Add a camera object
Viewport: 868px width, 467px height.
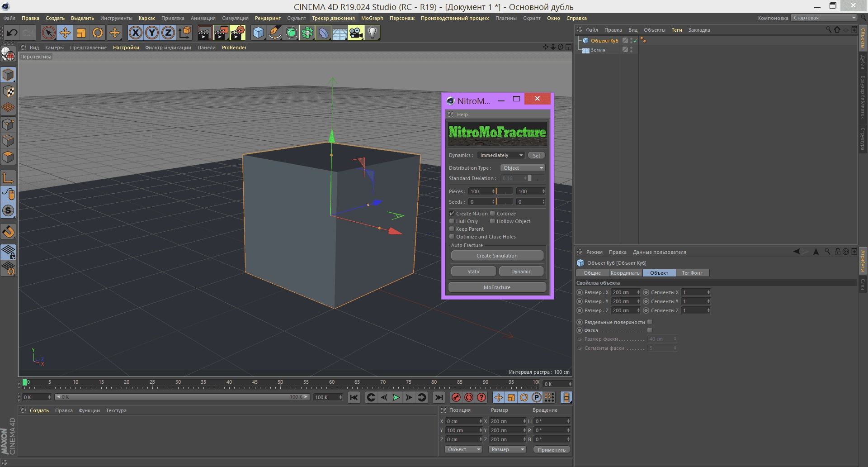[x=356, y=33]
